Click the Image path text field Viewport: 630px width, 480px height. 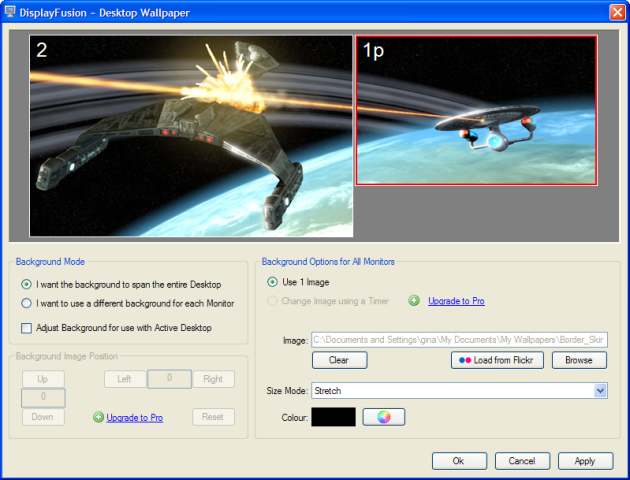tap(459, 340)
